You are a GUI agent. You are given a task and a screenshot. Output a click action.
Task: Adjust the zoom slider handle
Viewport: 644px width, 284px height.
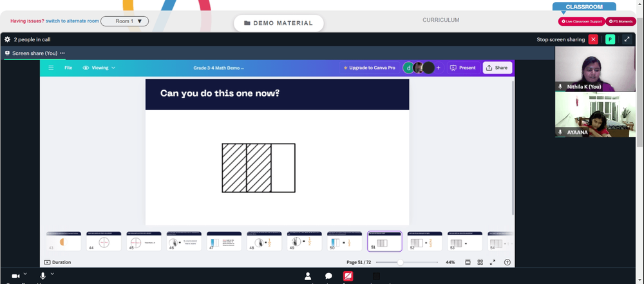[400, 262]
